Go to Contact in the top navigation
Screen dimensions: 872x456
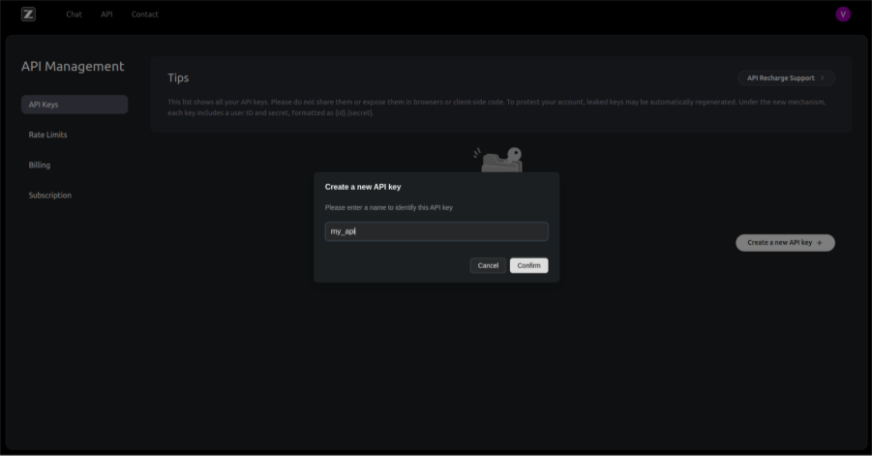(x=145, y=14)
